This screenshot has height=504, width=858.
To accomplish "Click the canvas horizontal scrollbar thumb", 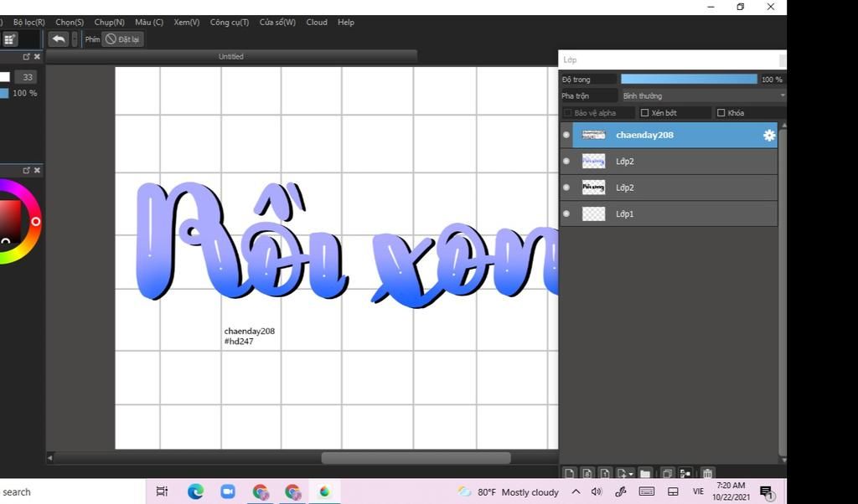I will (416, 458).
